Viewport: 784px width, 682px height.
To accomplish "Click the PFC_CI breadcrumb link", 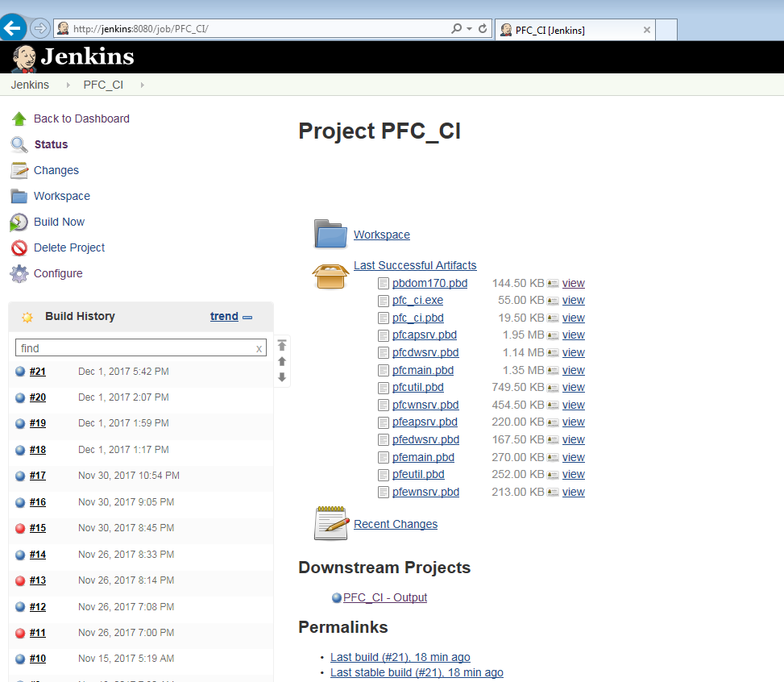I will tap(103, 85).
